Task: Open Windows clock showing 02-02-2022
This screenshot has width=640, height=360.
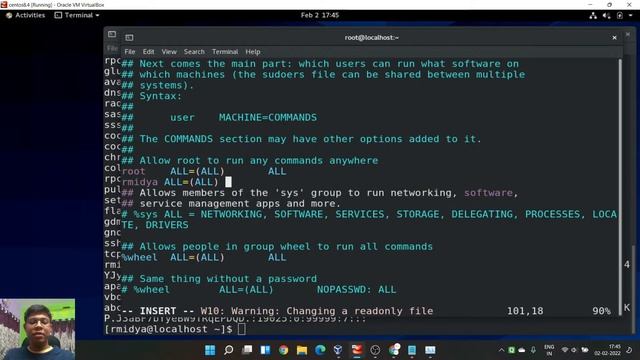Action: coord(607,350)
